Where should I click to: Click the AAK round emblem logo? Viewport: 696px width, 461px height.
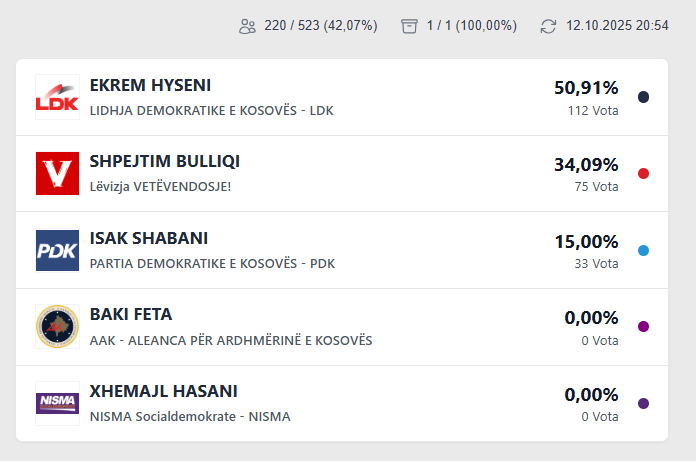click(x=57, y=327)
